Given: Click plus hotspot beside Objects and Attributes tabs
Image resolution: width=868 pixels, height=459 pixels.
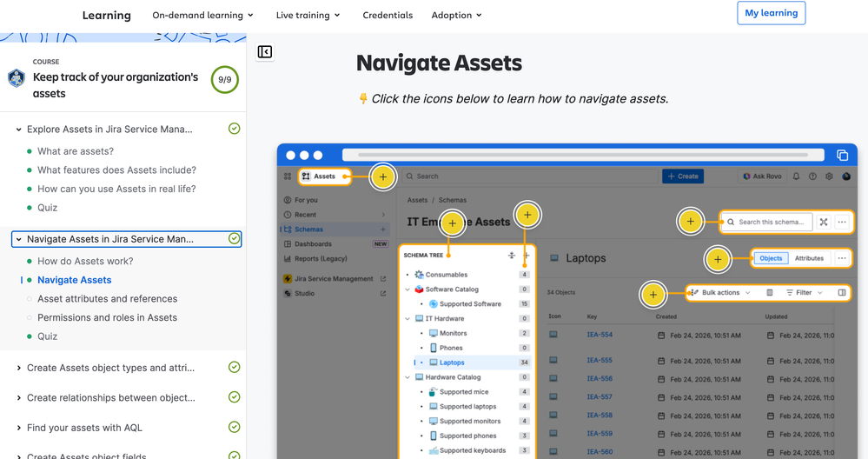Looking at the screenshot, I should [x=718, y=258].
